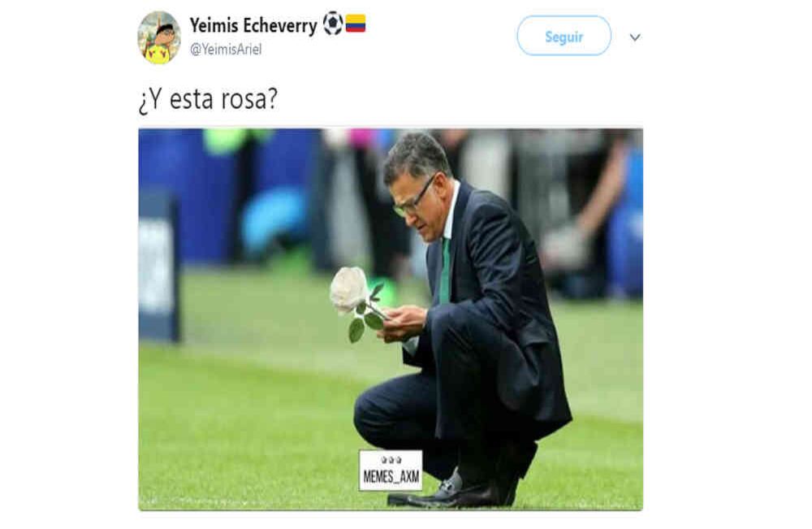Open the attached meme photo
Viewport: 812px width, 529px height.
(391, 319)
